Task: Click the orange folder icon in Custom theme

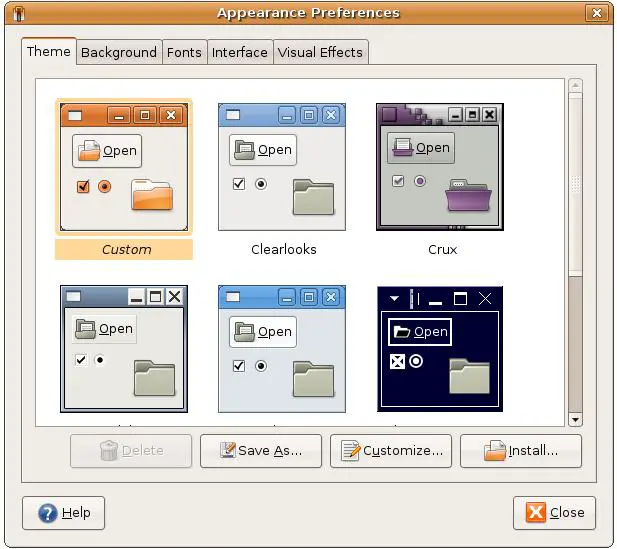Action: point(152,194)
